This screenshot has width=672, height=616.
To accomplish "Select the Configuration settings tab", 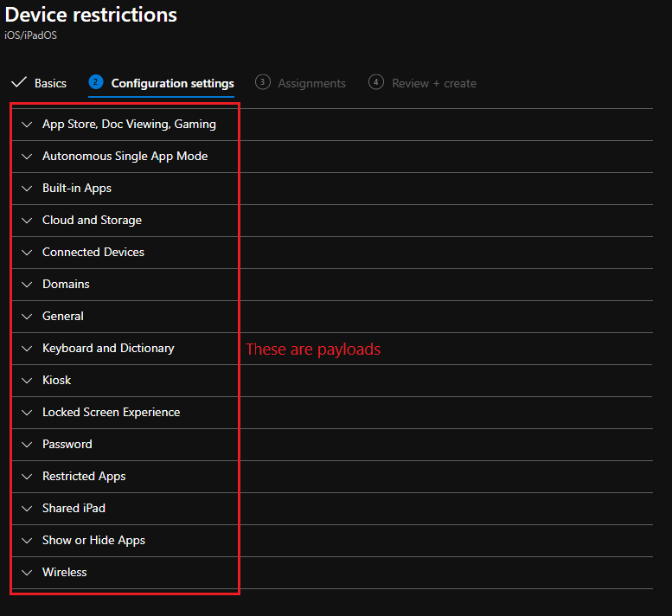I will [x=172, y=83].
